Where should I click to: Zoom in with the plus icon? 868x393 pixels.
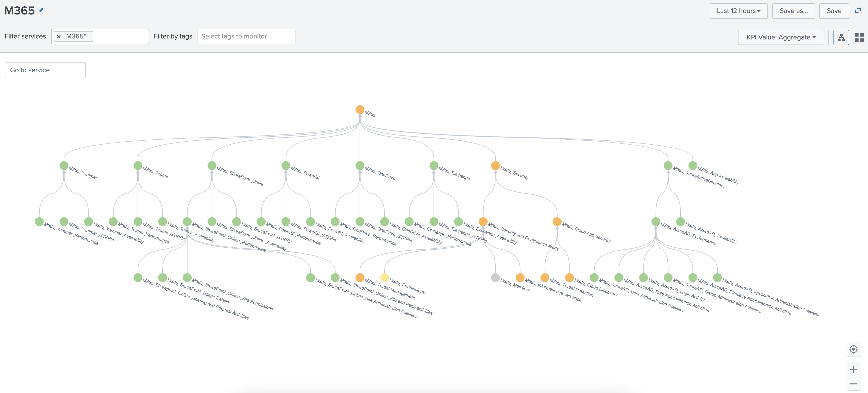coord(854,370)
